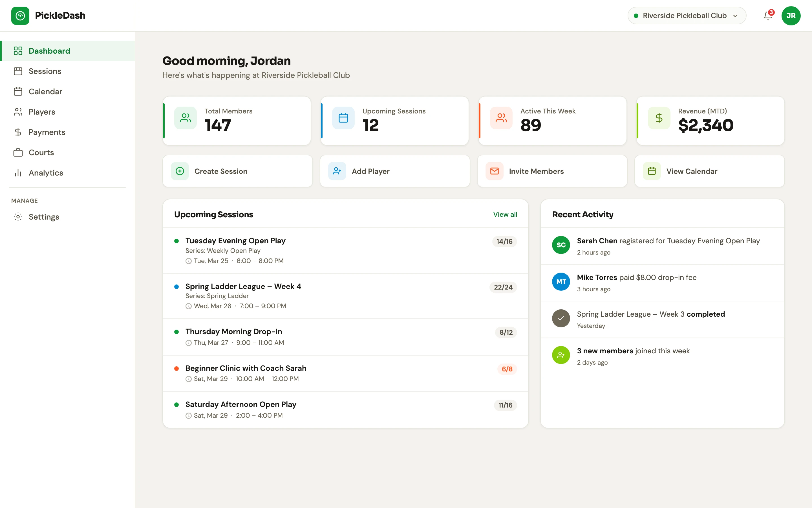Viewport: 812px width, 508px height.
Task: Open Saturday Afternoon Open Play session
Action: pyautogui.click(x=346, y=410)
